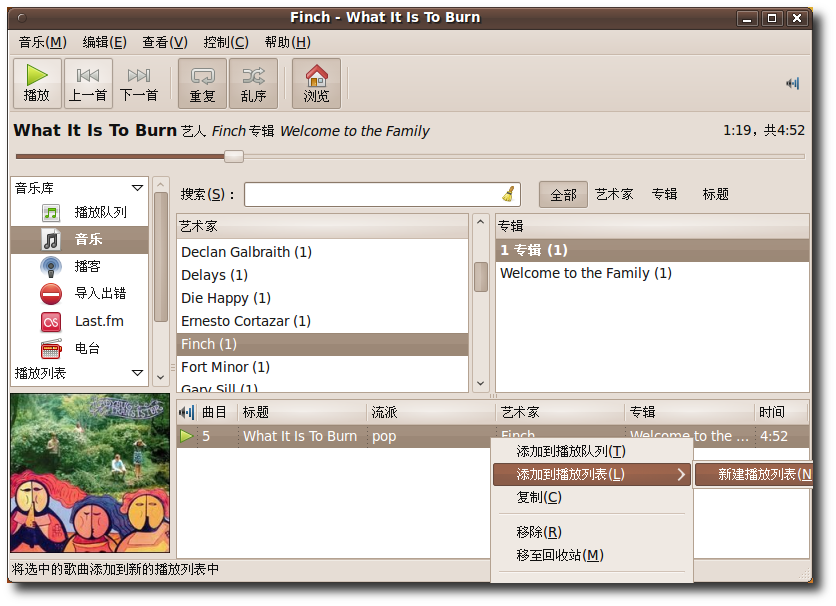
Task: Open the 查看(V) menu
Action: tap(165, 42)
